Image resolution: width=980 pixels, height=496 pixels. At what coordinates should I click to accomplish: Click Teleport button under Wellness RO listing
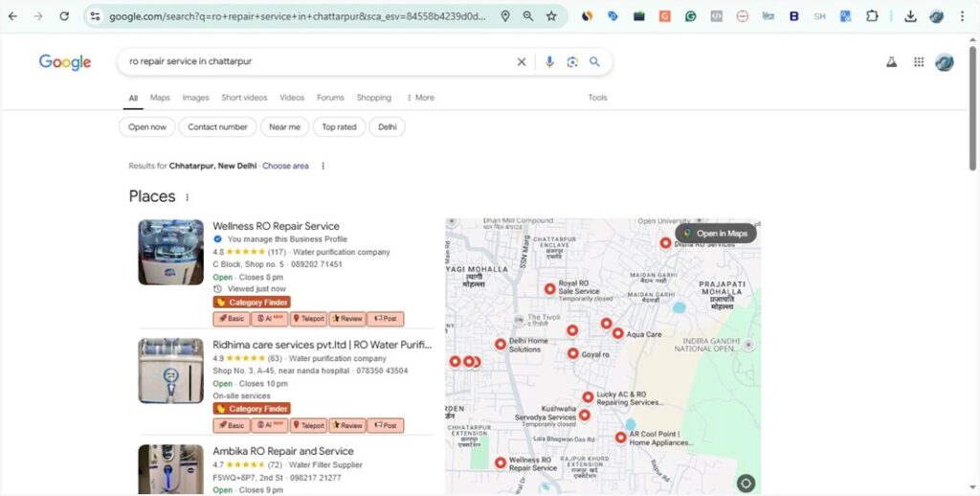click(309, 318)
